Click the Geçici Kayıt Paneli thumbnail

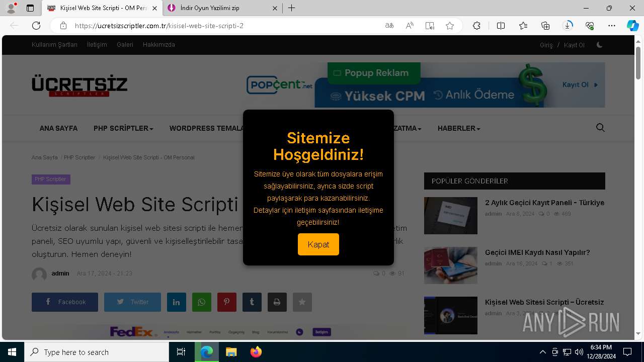pos(451,216)
